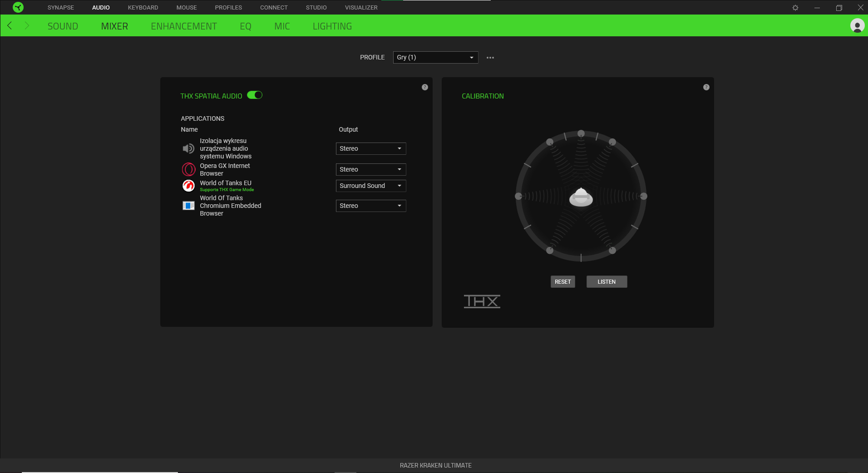Go to the EQ sub-tab
The height and width of the screenshot is (473, 868).
click(x=246, y=26)
